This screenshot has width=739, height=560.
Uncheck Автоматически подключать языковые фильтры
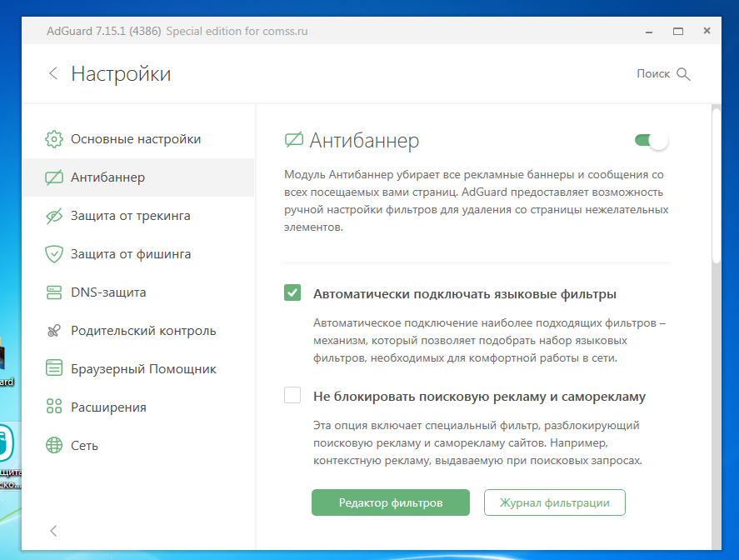tap(292, 292)
